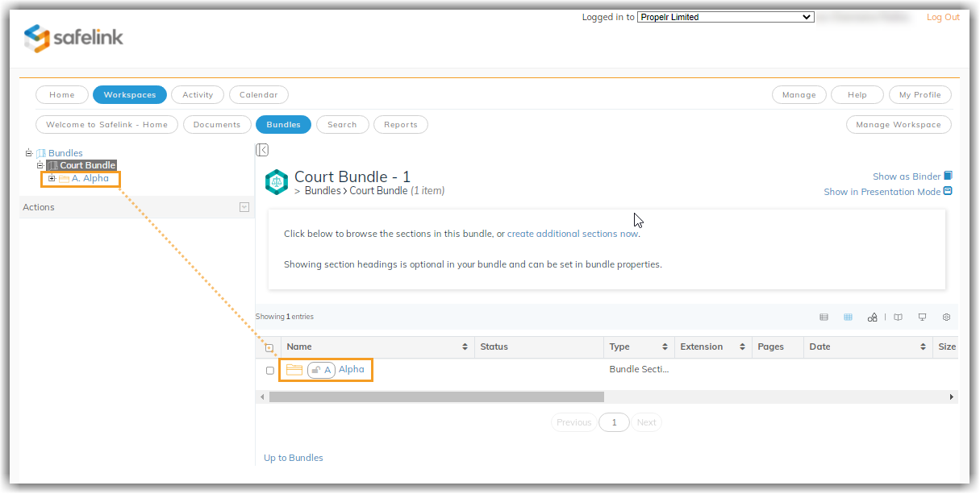Click Show in Presentation Mode link

tap(882, 192)
